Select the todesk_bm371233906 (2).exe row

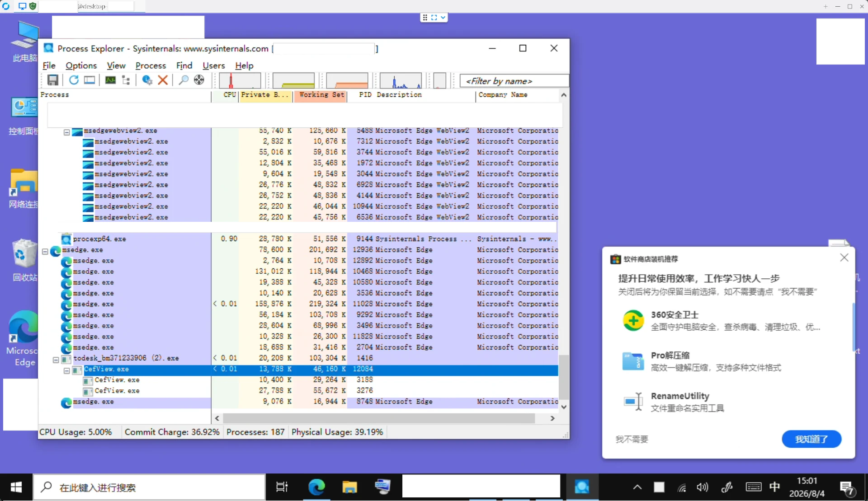[298, 358]
